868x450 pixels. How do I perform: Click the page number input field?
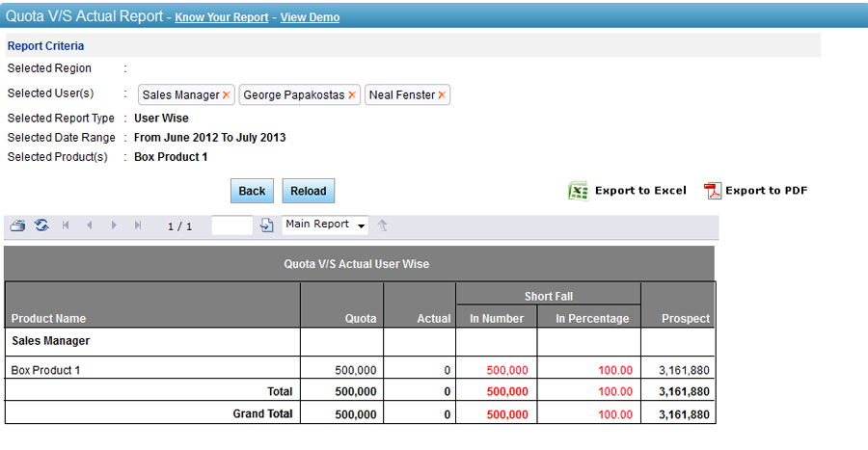coord(231,225)
